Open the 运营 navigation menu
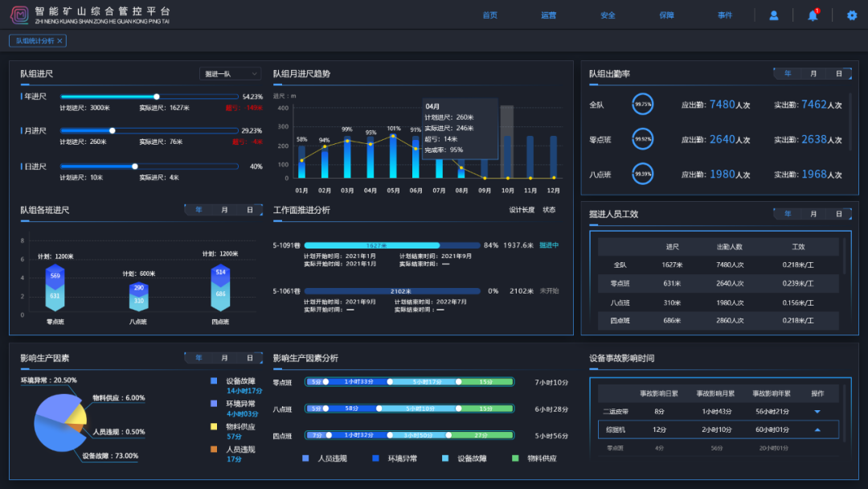868x489 pixels. pos(549,15)
